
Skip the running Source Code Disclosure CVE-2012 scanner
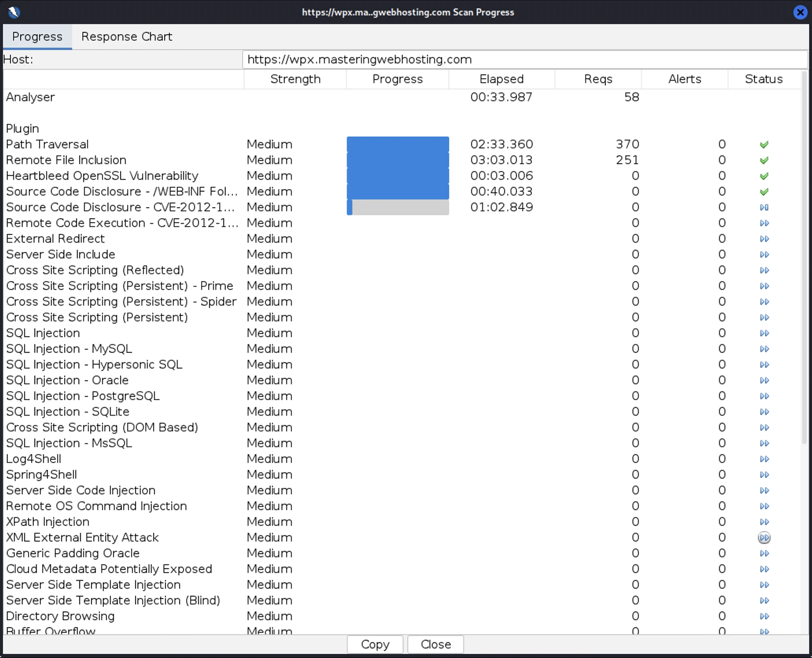click(764, 207)
